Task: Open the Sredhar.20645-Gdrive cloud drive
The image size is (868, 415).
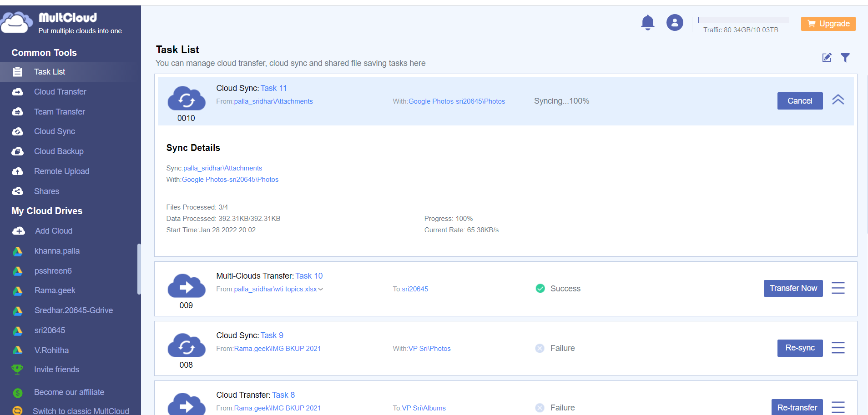Action: (x=73, y=310)
